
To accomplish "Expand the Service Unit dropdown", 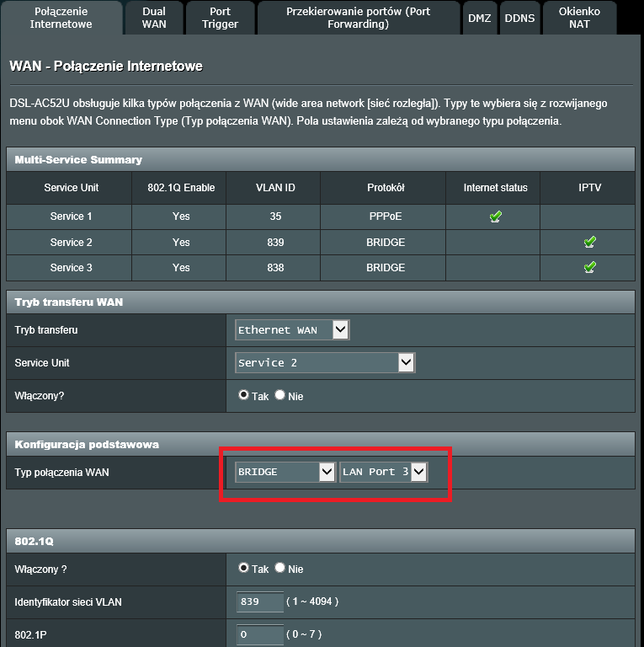I will (325, 362).
